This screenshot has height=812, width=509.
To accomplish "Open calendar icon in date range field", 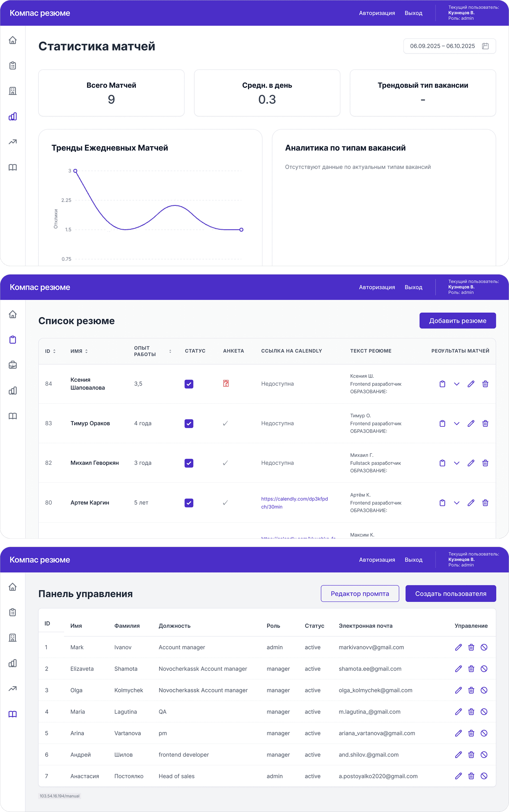I will coord(485,46).
